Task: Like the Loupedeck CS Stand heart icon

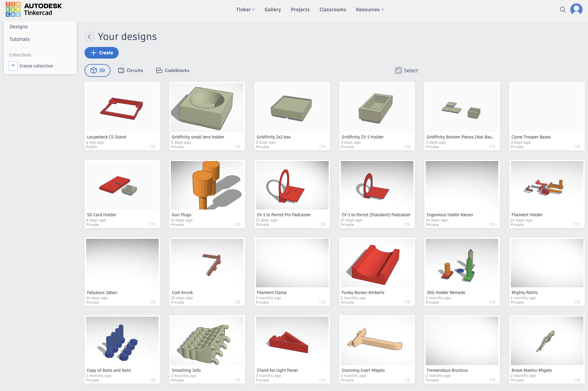Action: (151, 147)
